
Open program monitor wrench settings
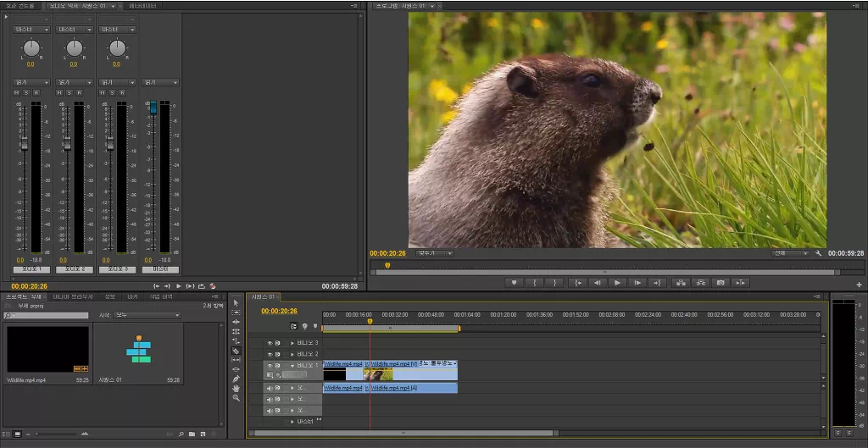(819, 253)
